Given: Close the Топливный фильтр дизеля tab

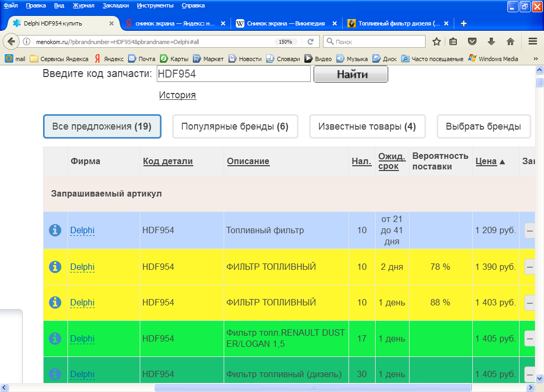Looking at the screenshot, I should (x=446, y=23).
